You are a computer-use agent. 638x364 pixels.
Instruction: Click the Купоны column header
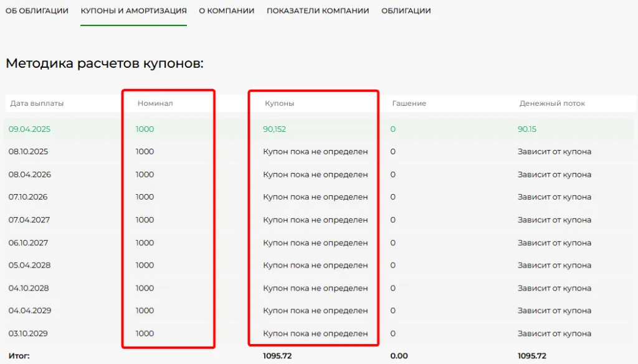(x=279, y=103)
